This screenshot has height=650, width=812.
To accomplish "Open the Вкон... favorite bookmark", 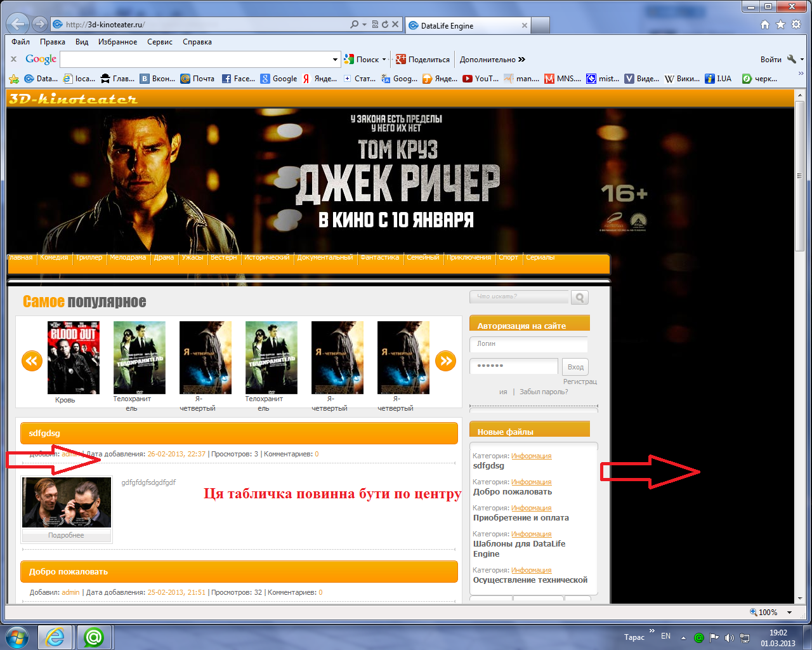I will [157, 79].
